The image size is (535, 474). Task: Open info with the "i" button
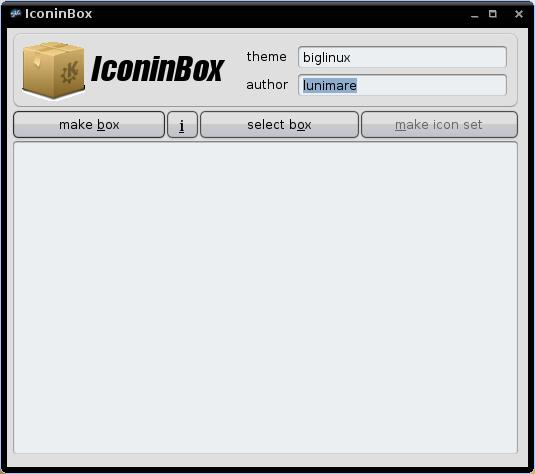click(x=182, y=125)
